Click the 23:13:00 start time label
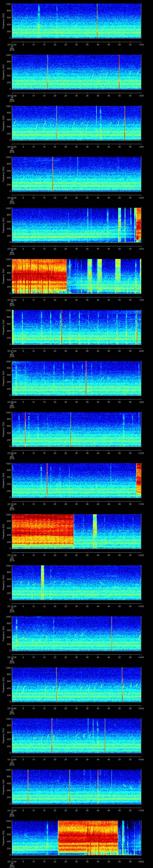The height and width of the screenshot is (868, 153). point(12,657)
